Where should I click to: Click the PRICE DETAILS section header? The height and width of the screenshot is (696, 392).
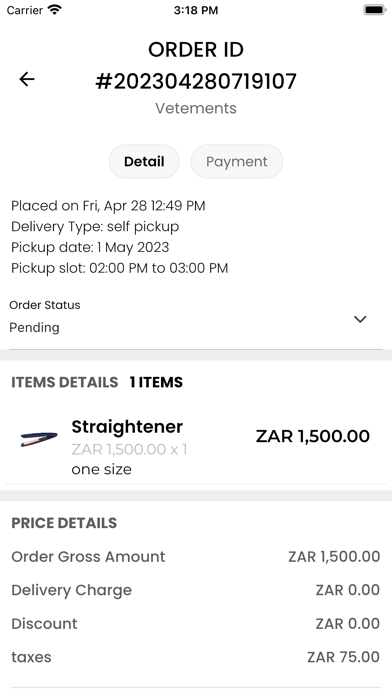pos(64,523)
